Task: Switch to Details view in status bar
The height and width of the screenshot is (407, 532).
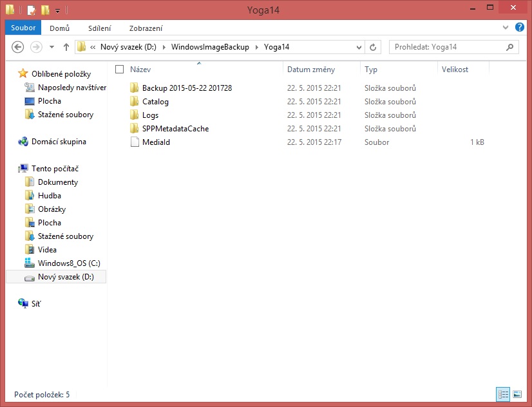Action: tap(503, 393)
